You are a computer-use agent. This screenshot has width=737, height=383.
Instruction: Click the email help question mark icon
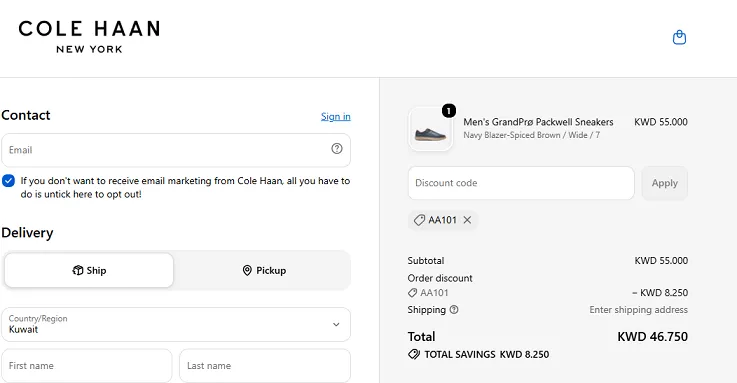pyautogui.click(x=337, y=149)
